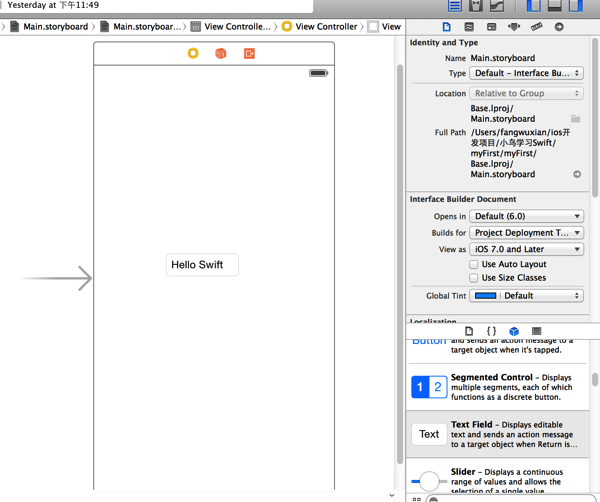Click the folder icon to choose location
Screen dimensions: 600x502
click(576, 119)
